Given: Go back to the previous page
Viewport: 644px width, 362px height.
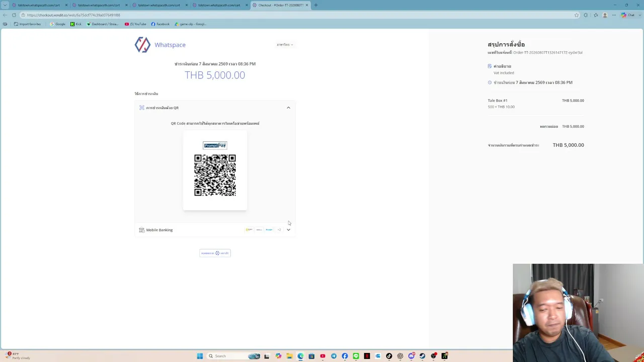Looking at the screenshot, I should coord(5,15).
